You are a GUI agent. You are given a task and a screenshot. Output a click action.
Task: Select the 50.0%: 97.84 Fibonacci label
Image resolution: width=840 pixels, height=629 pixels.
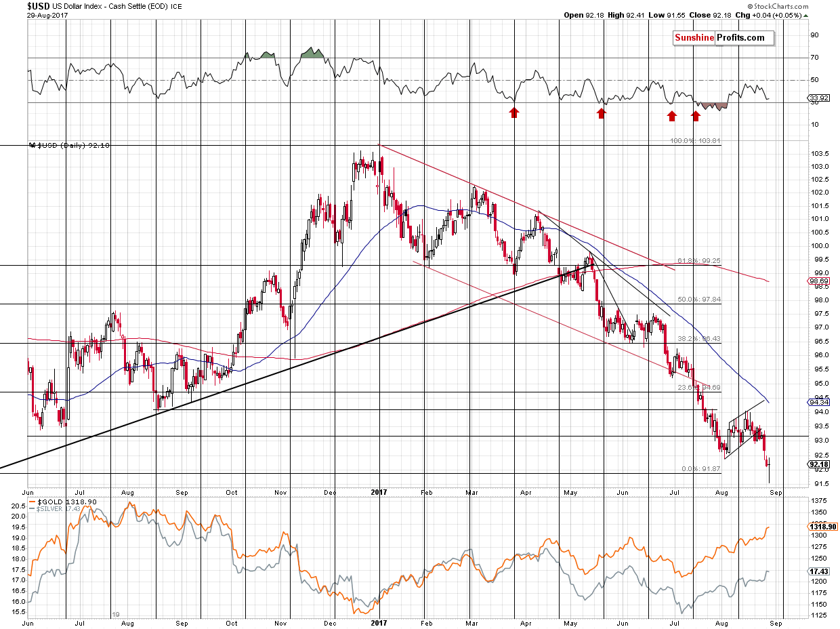(x=698, y=299)
